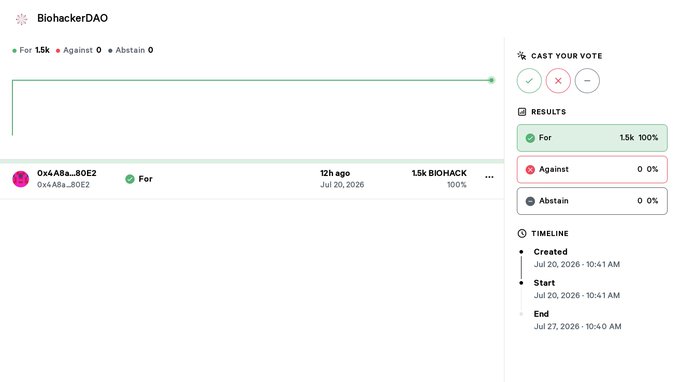This screenshot has height=382, width=680.
Task: Click the Against 0 legend entry
Action: 78,50
